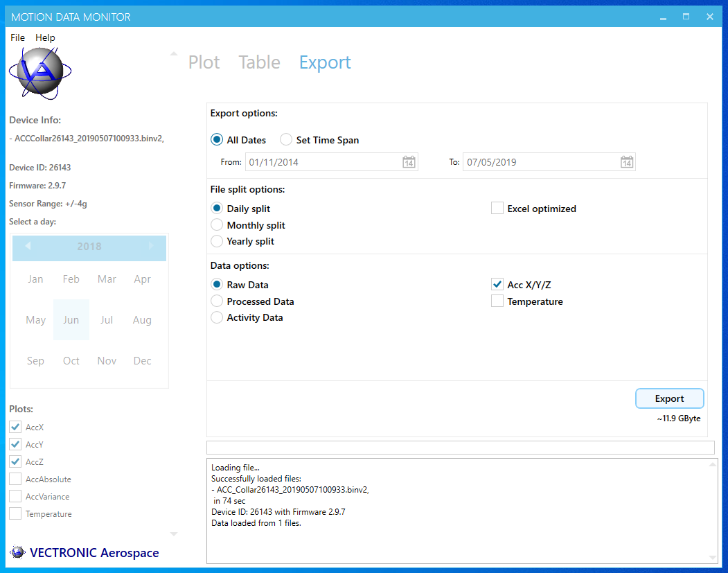
Task: Switch to the Export tab
Action: coord(325,62)
